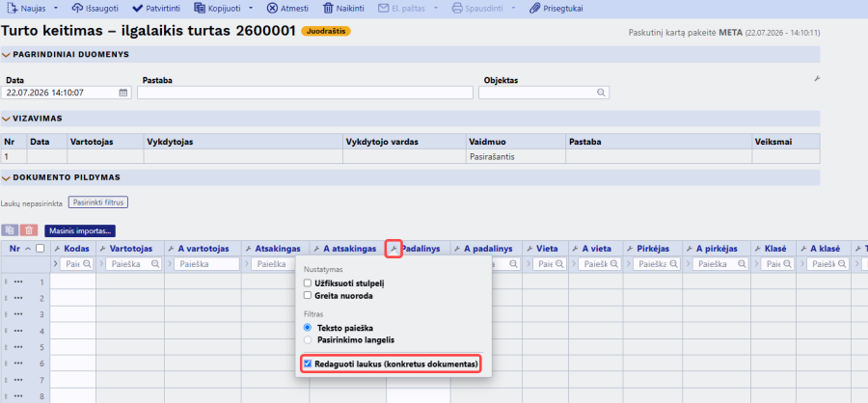Viewport: 868px width, 403px height.
Task: Click the search magnifier in Objektas field
Action: click(x=601, y=93)
